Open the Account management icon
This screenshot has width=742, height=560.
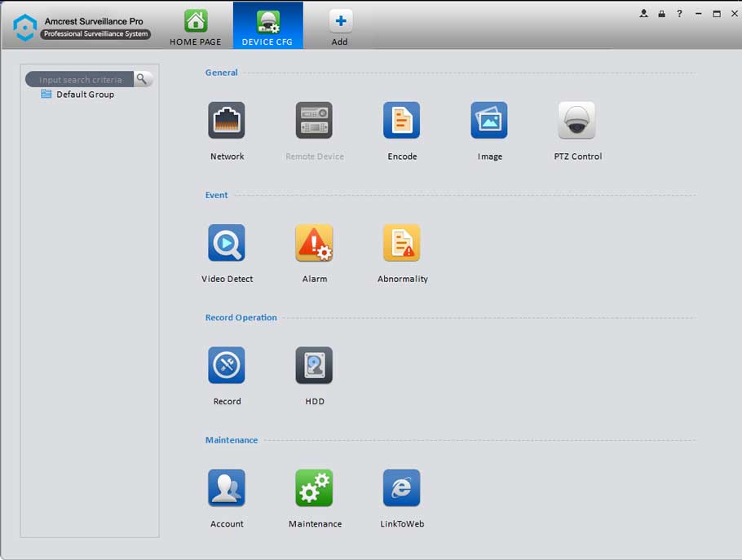click(227, 487)
